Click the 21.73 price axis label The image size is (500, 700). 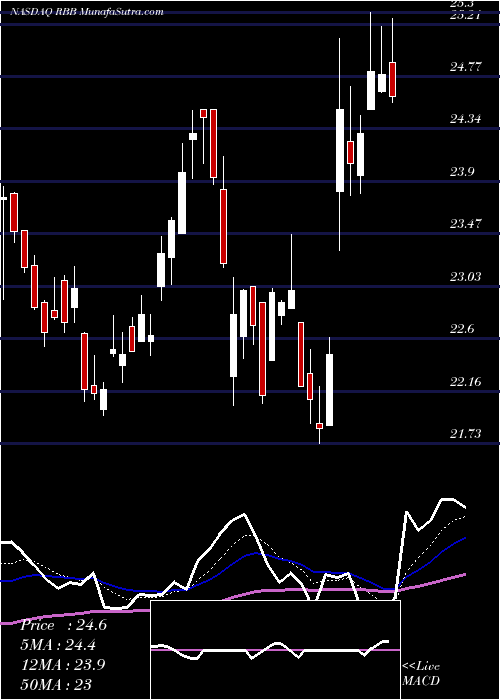point(466,434)
